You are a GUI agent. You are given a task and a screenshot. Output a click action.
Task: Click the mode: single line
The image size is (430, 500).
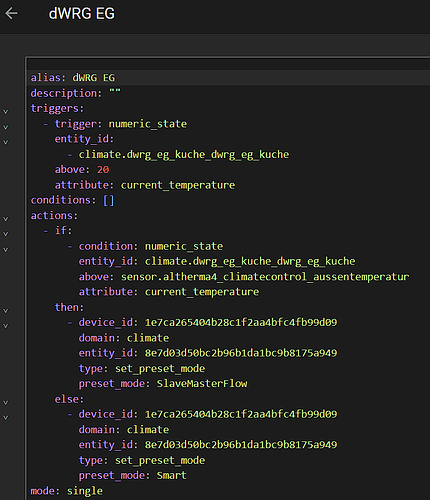(67, 491)
